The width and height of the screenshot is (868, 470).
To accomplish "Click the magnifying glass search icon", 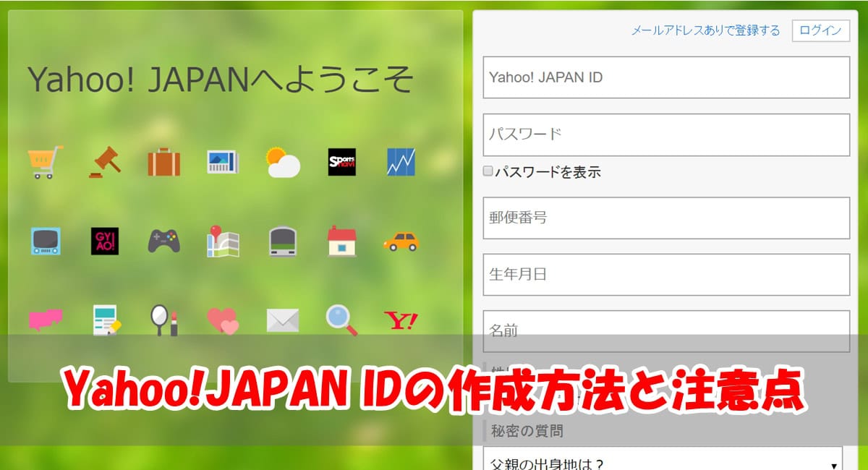I will coord(341,320).
